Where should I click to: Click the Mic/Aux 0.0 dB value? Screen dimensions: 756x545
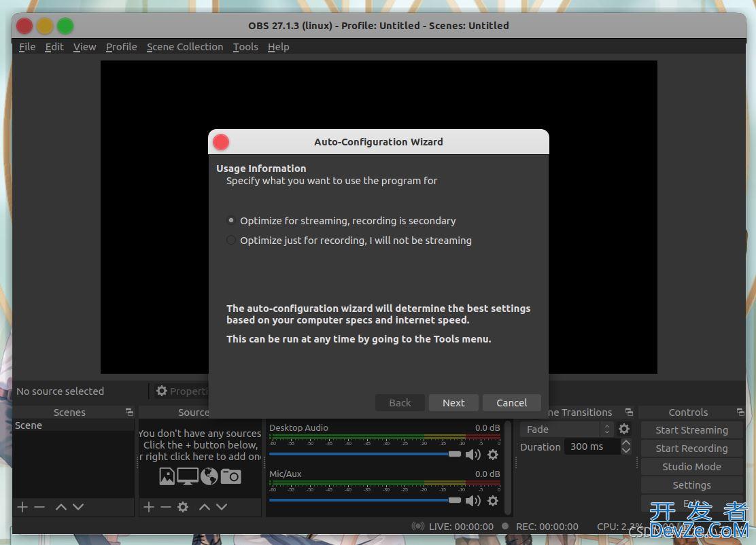pyautogui.click(x=487, y=474)
